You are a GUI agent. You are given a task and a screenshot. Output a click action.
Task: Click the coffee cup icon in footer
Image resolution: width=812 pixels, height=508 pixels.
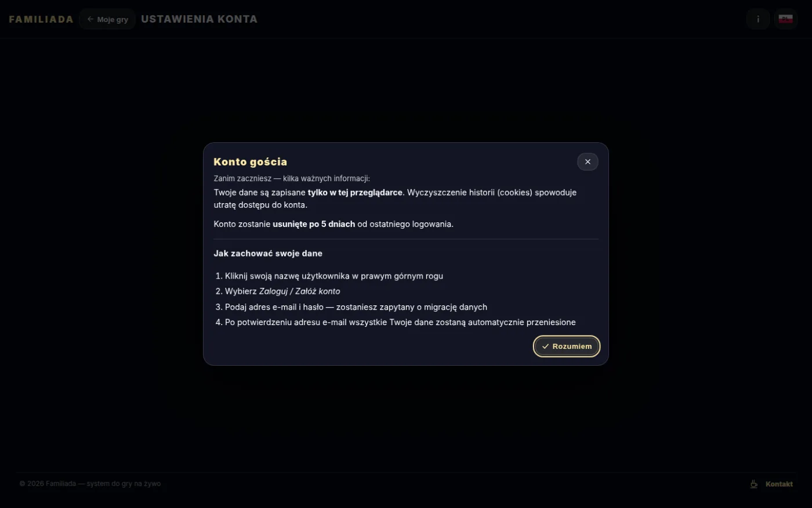(x=754, y=484)
